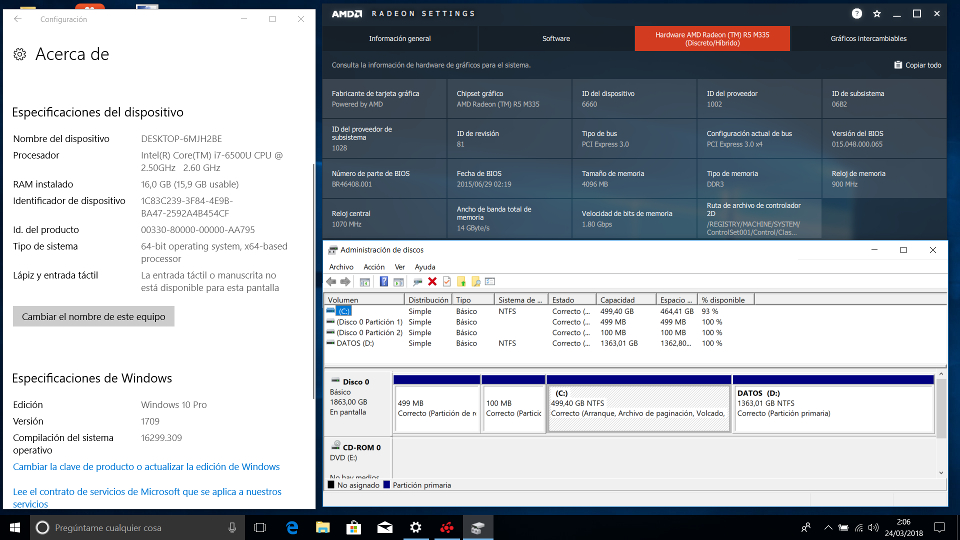This screenshot has height=540, width=960.
Task: Open the Mail app from the taskbar
Action: (384, 527)
